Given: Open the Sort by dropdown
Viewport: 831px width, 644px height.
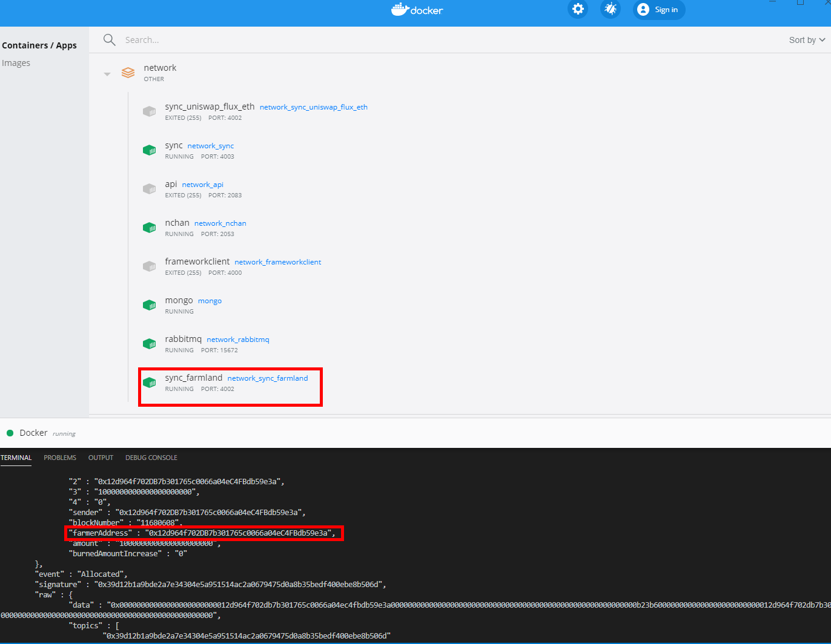Looking at the screenshot, I should coord(807,40).
